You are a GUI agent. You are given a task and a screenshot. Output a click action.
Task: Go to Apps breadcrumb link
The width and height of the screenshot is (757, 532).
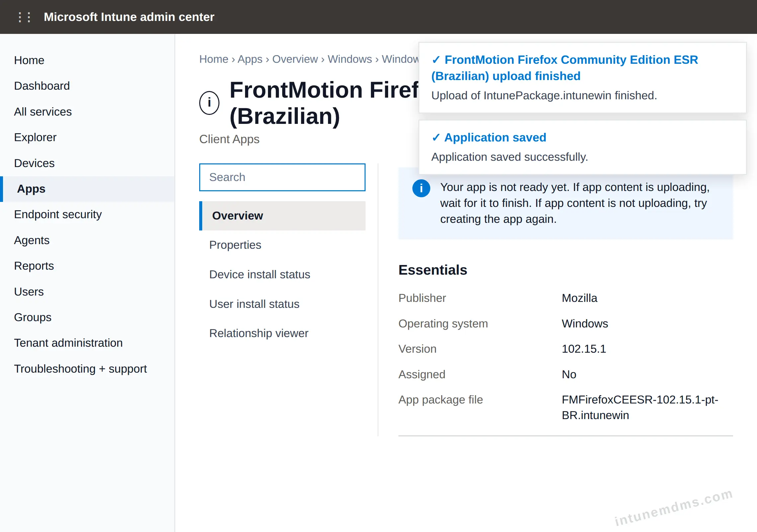pyautogui.click(x=250, y=59)
